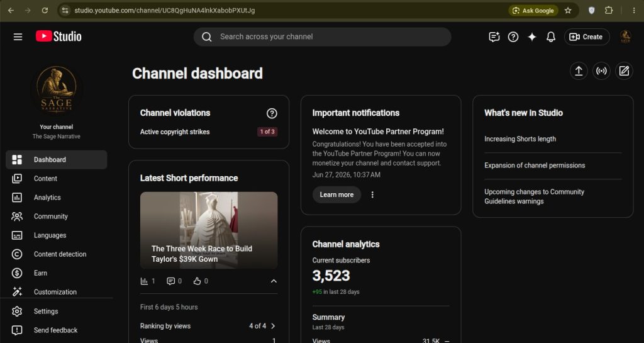Open the help question mark in top bar

point(513,37)
